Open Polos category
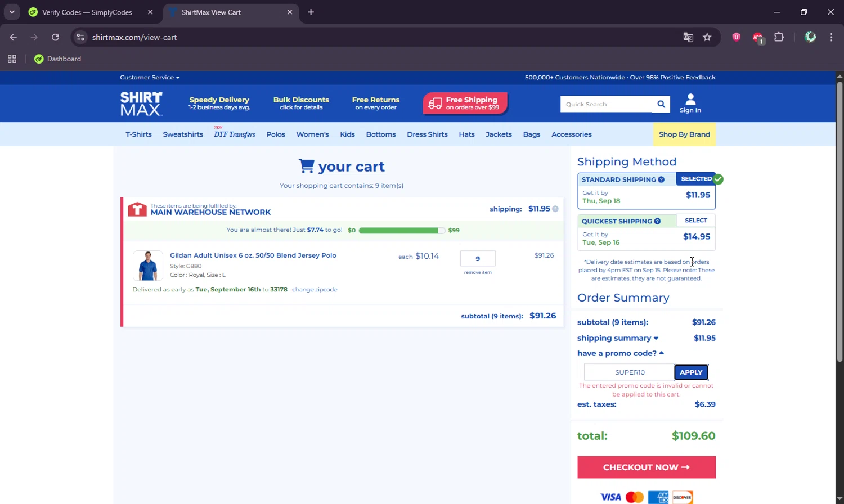844x504 pixels. point(276,134)
